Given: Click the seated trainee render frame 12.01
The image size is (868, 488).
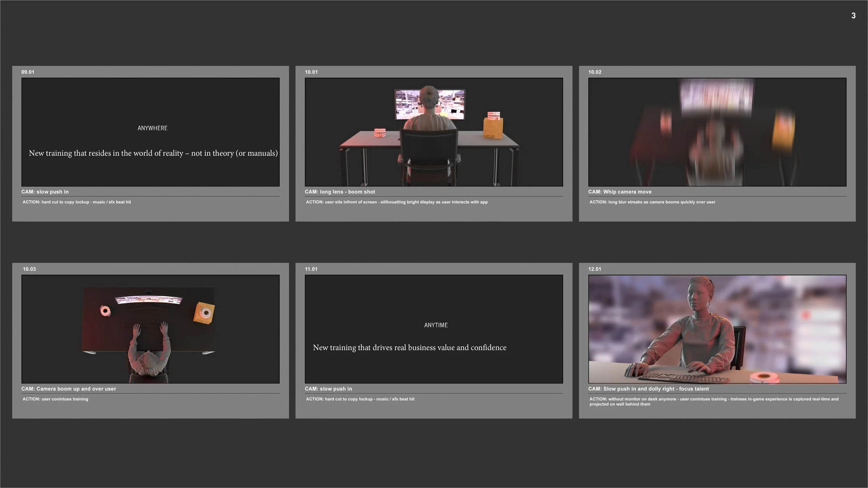Looking at the screenshot, I should (717, 329).
